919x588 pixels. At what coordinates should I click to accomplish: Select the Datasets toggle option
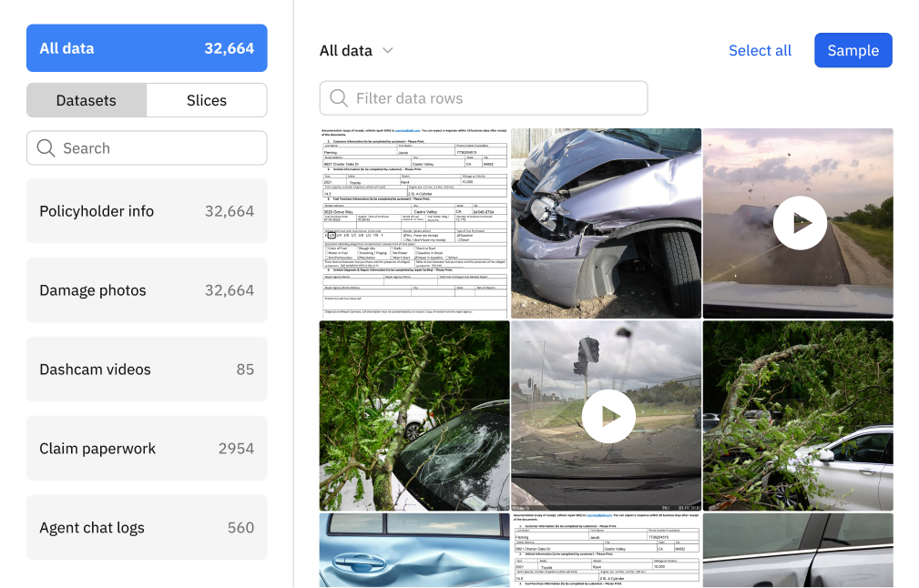click(87, 100)
